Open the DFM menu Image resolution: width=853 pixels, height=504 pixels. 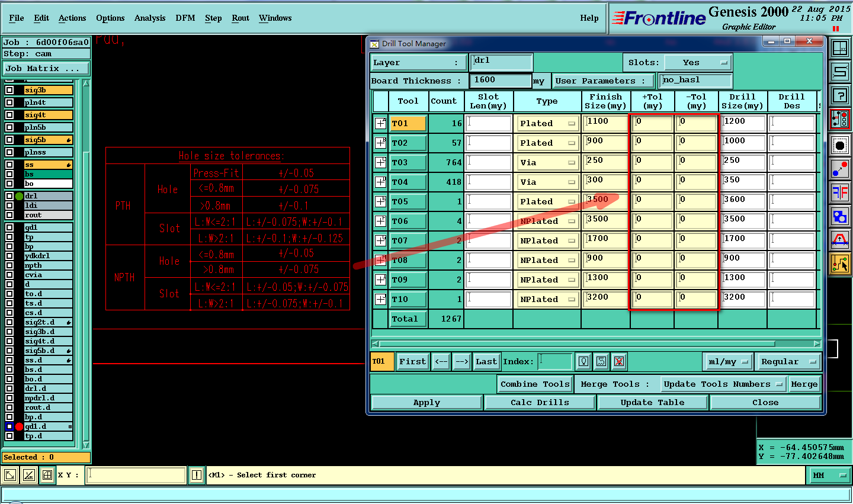click(x=185, y=18)
